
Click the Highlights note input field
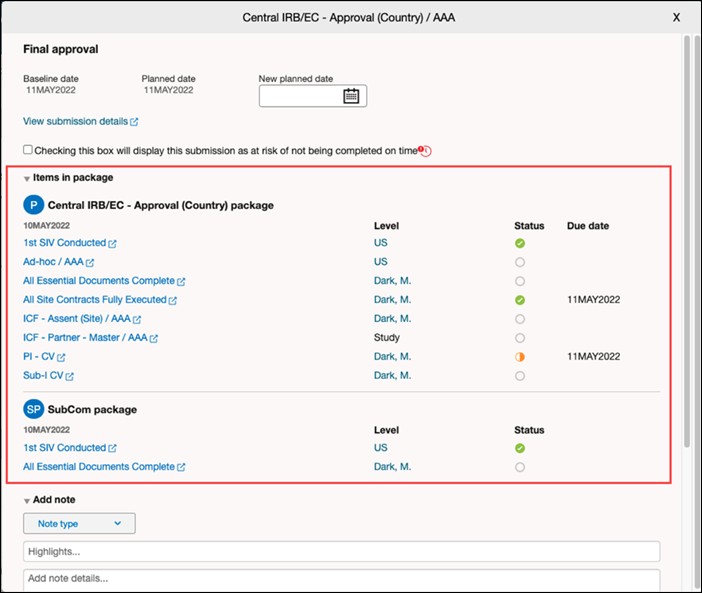click(342, 551)
